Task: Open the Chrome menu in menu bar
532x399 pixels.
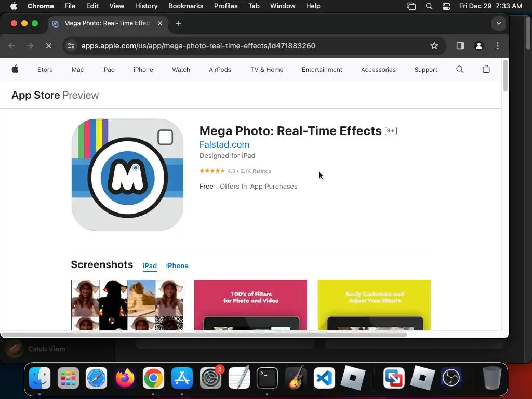Action: pos(41,6)
